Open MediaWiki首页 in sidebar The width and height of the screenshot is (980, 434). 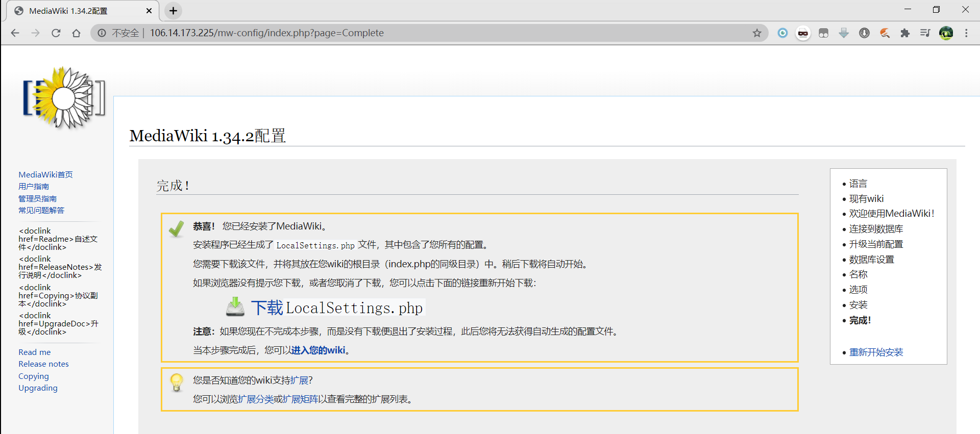tap(45, 174)
